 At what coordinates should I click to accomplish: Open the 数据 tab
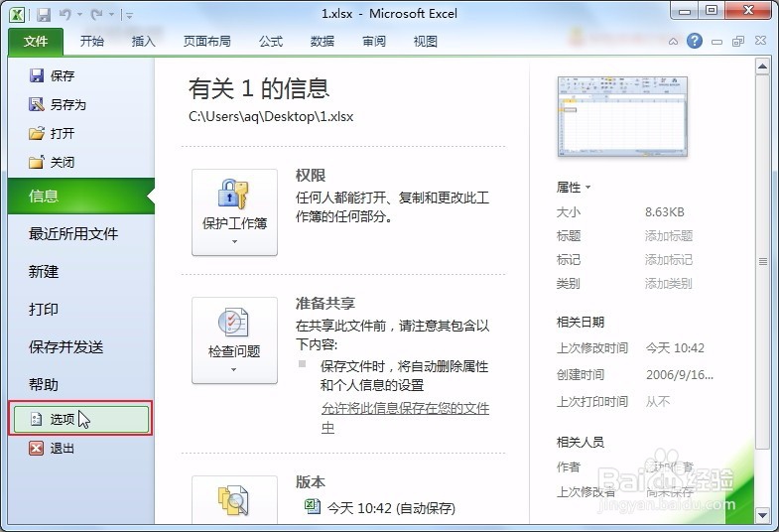click(322, 42)
